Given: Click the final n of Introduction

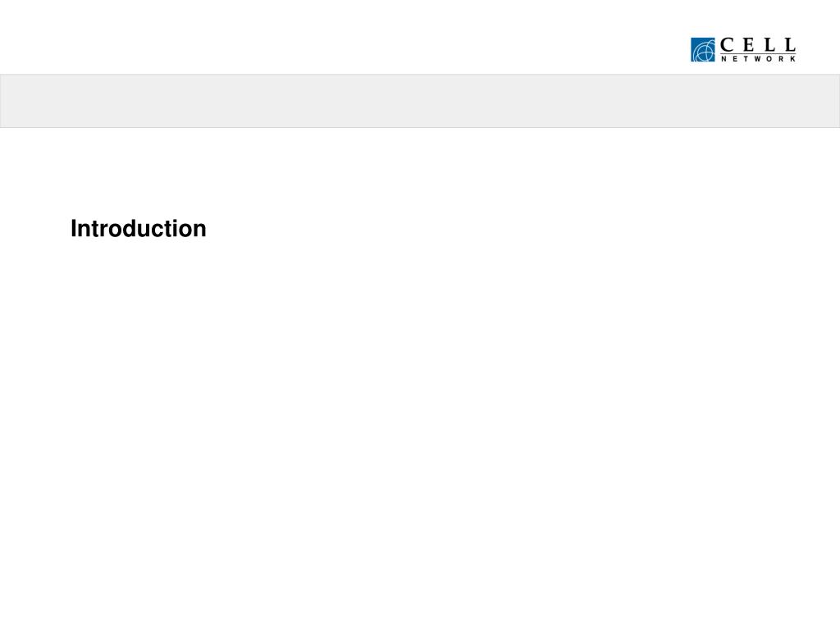Looking at the screenshot, I should [x=200, y=231].
